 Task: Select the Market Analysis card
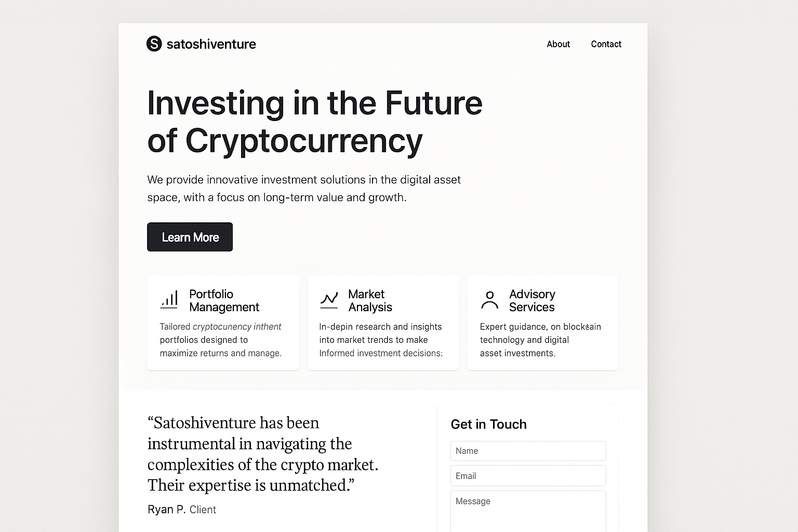point(383,323)
